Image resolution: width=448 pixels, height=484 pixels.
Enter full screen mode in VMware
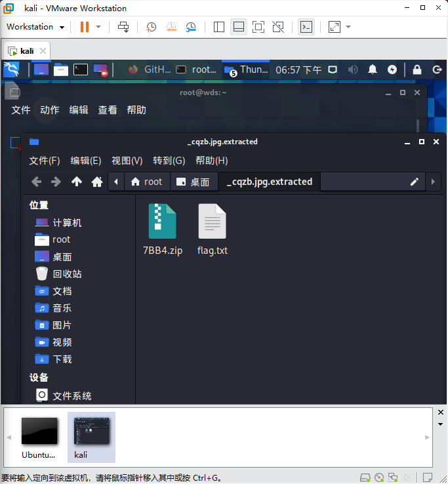click(x=258, y=27)
